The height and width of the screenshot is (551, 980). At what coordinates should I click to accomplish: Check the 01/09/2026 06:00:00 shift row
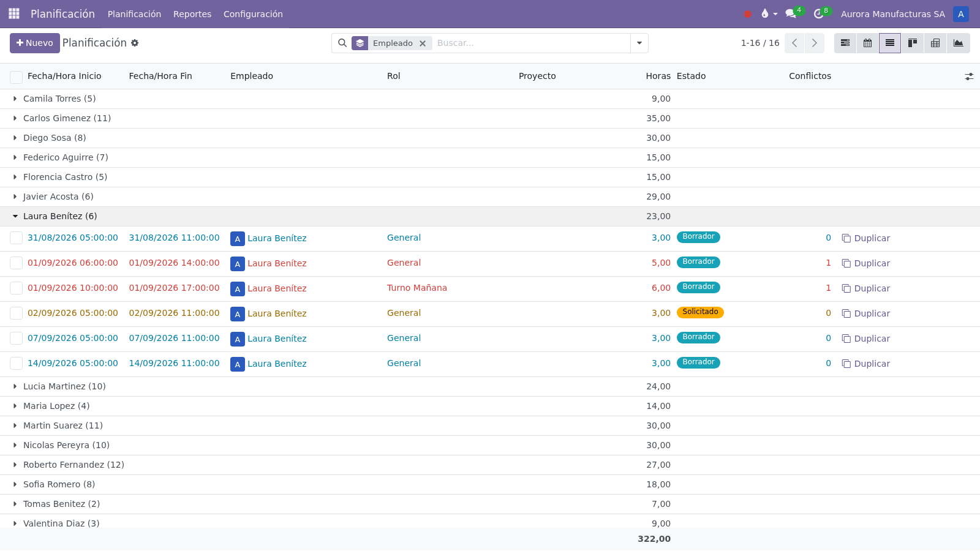17,263
